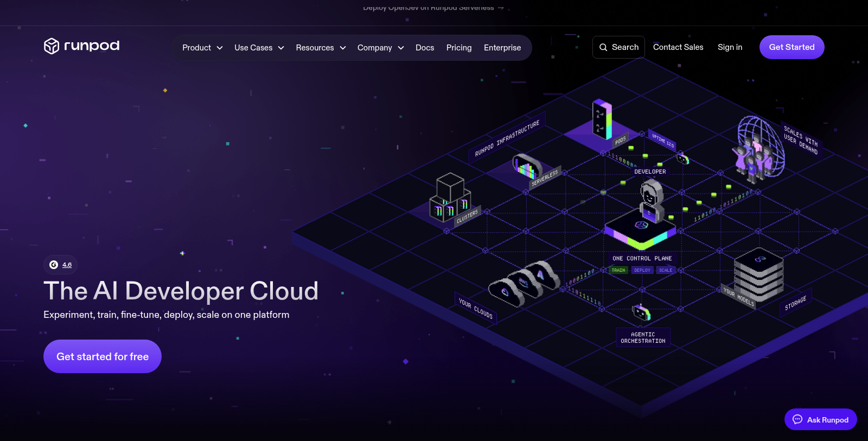Click the Contact Sales link
Screen dimensions: 868x441
[x=678, y=47]
